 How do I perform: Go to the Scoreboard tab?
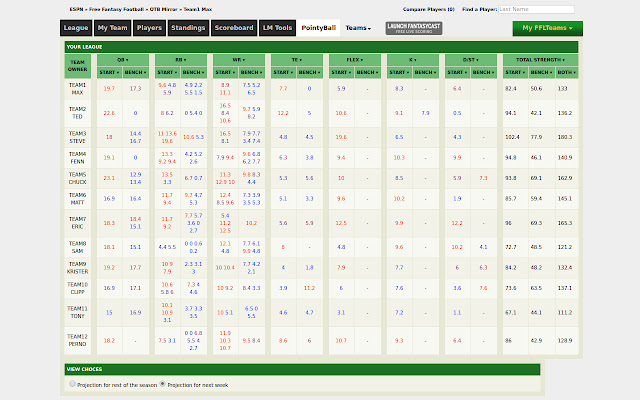click(233, 29)
